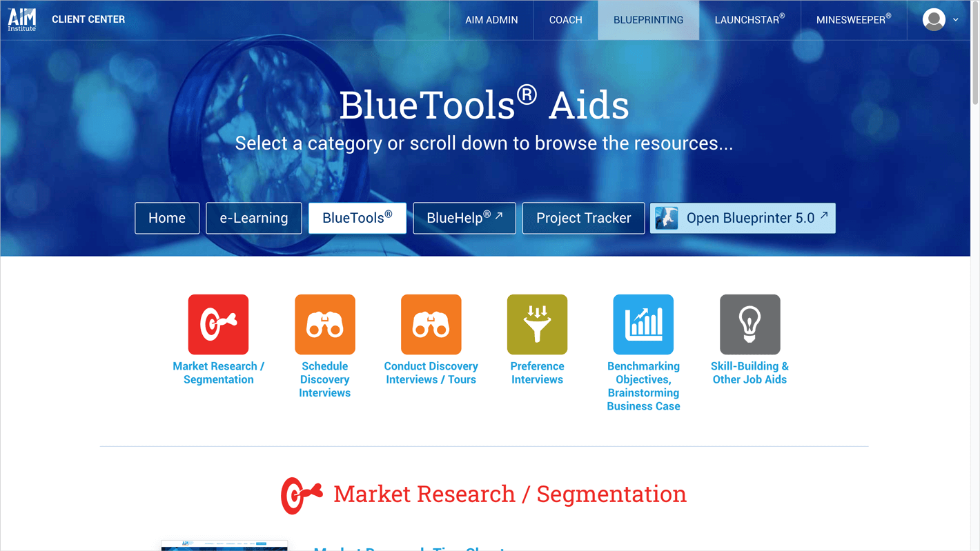Click the Blueprinter 5.0 thumbnail icon
The width and height of the screenshot is (980, 551).
[667, 218]
